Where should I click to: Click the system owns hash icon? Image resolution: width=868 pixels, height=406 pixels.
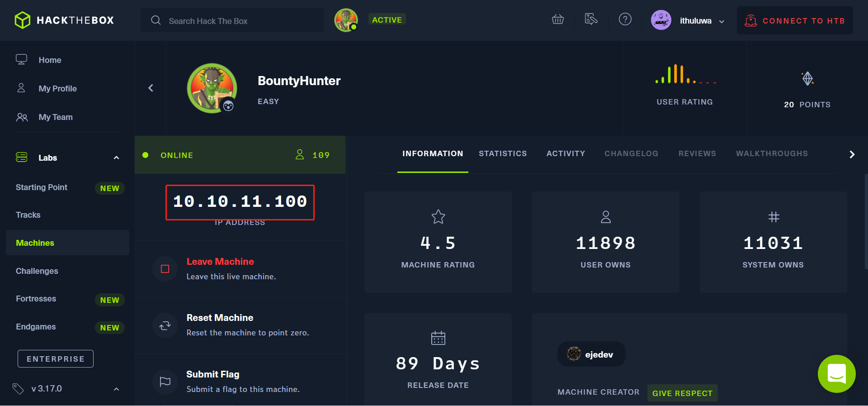pyautogui.click(x=774, y=217)
